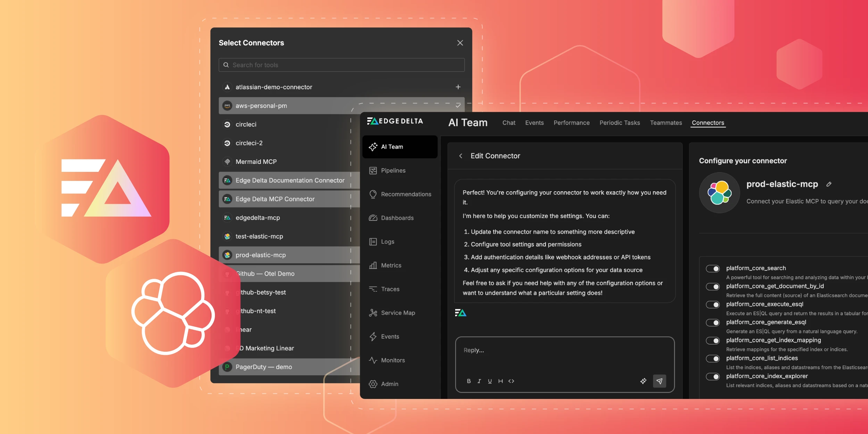This screenshot has height=434, width=868.
Task: Toggle code formatting in the reply toolbar
Action: tap(511, 381)
